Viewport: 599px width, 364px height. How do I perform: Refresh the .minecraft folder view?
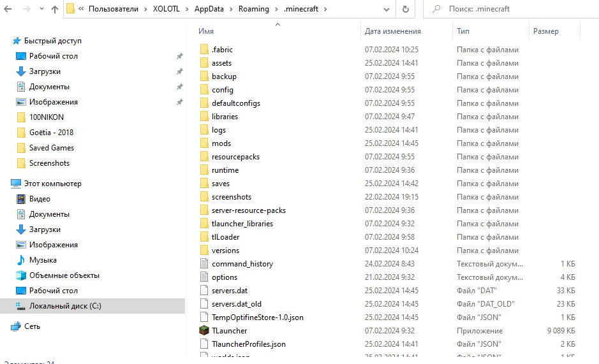pyautogui.click(x=405, y=9)
